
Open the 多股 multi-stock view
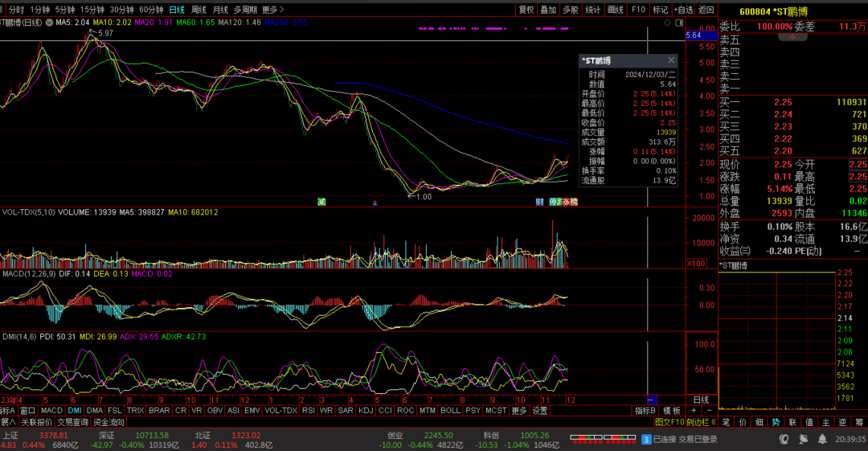[570, 10]
